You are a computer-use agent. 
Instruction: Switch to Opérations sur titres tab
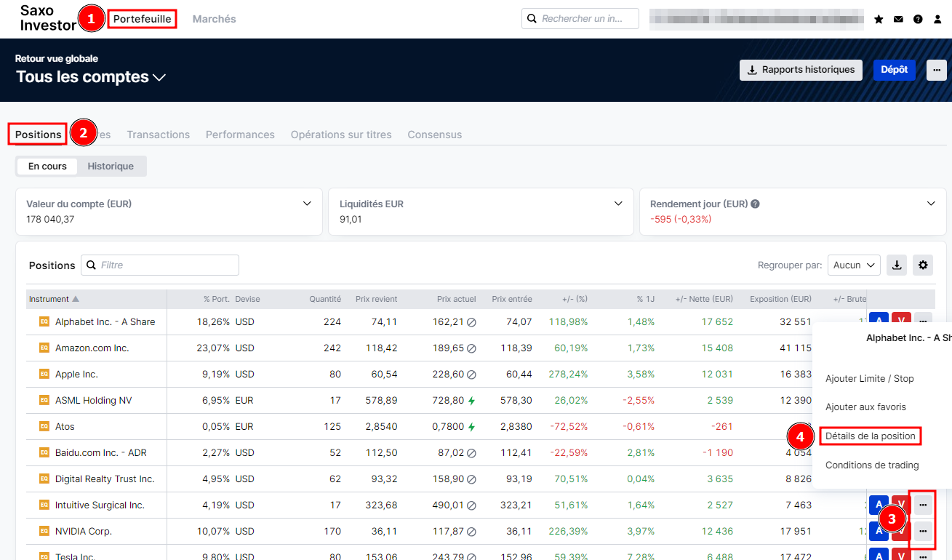pos(341,135)
